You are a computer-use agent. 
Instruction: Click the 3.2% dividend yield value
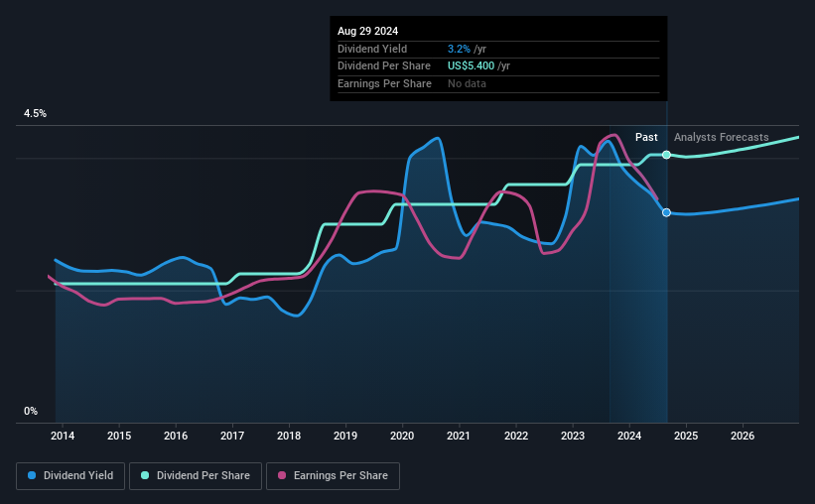click(459, 49)
